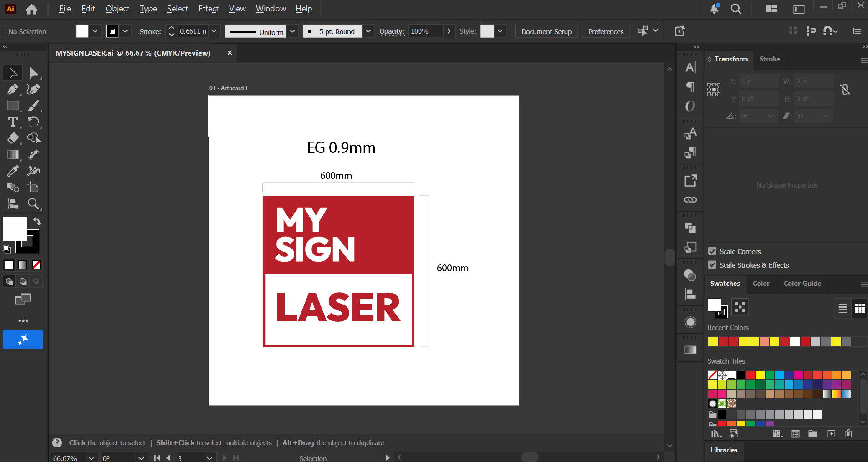
Task: Switch to the Stroke tab
Action: coord(770,59)
